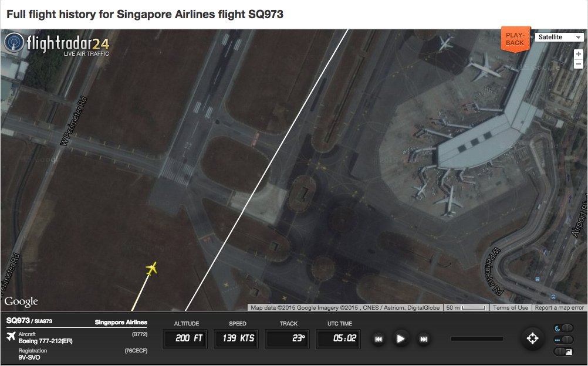Open the Terms of Use link

510,307
